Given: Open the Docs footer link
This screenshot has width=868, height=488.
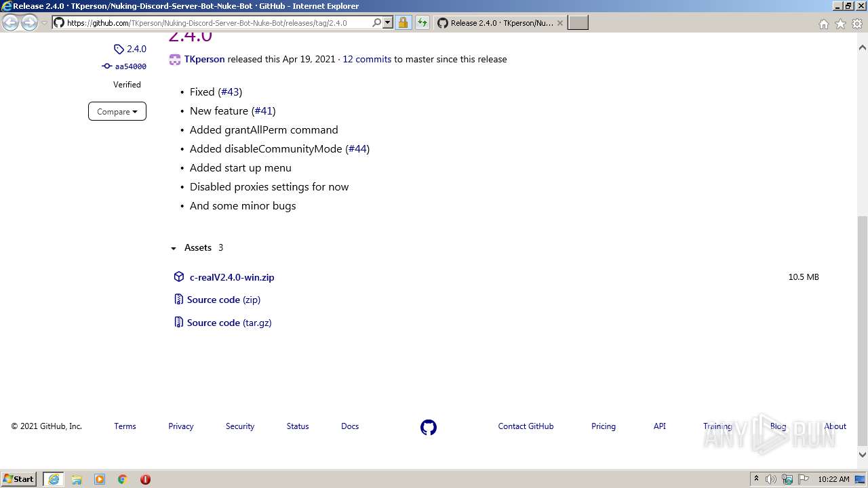Looking at the screenshot, I should point(350,426).
